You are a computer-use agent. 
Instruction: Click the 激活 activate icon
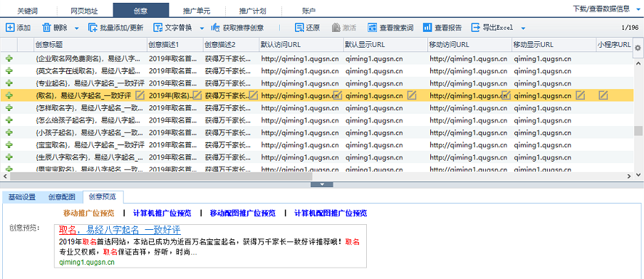(336, 28)
